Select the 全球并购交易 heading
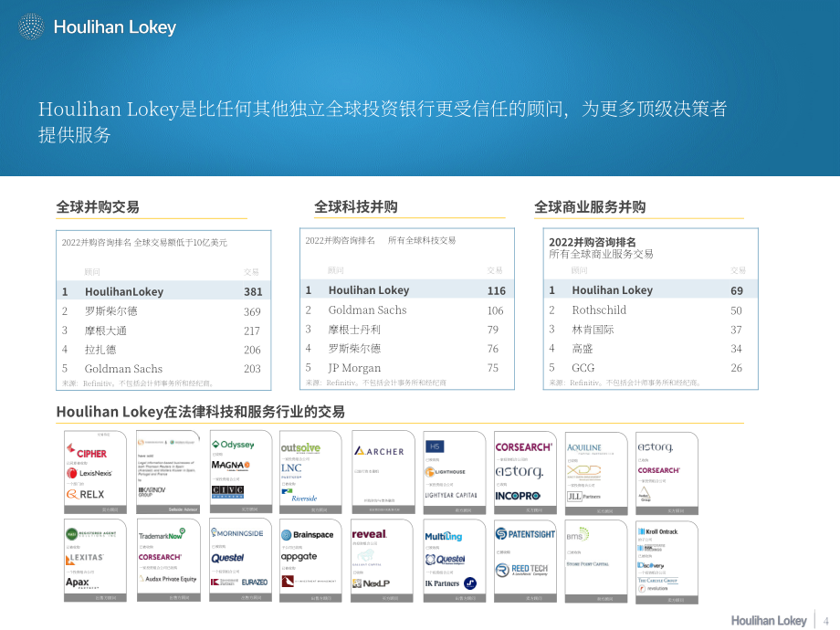This screenshot has height=630, width=840. 98,206
